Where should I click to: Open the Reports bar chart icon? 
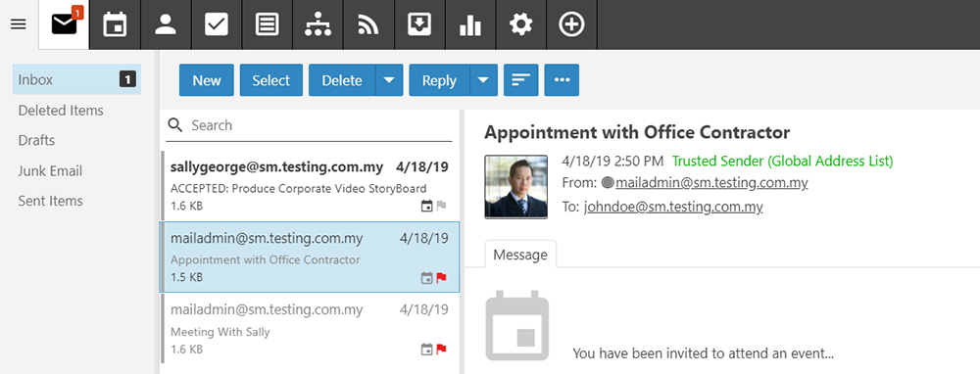point(470,25)
